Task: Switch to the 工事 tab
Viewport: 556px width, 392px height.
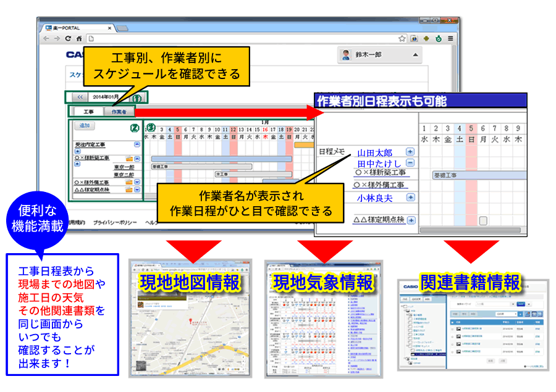Action: tap(88, 112)
